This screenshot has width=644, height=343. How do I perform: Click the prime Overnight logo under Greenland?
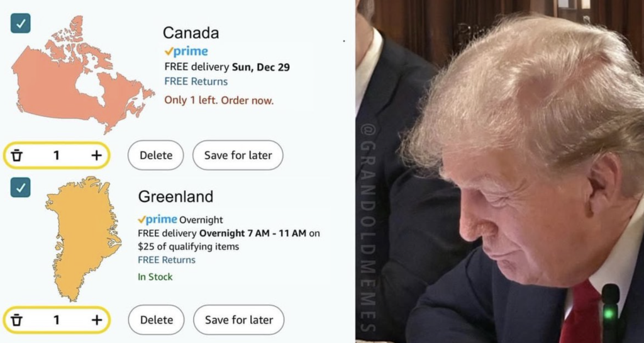pyautogui.click(x=180, y=220)
